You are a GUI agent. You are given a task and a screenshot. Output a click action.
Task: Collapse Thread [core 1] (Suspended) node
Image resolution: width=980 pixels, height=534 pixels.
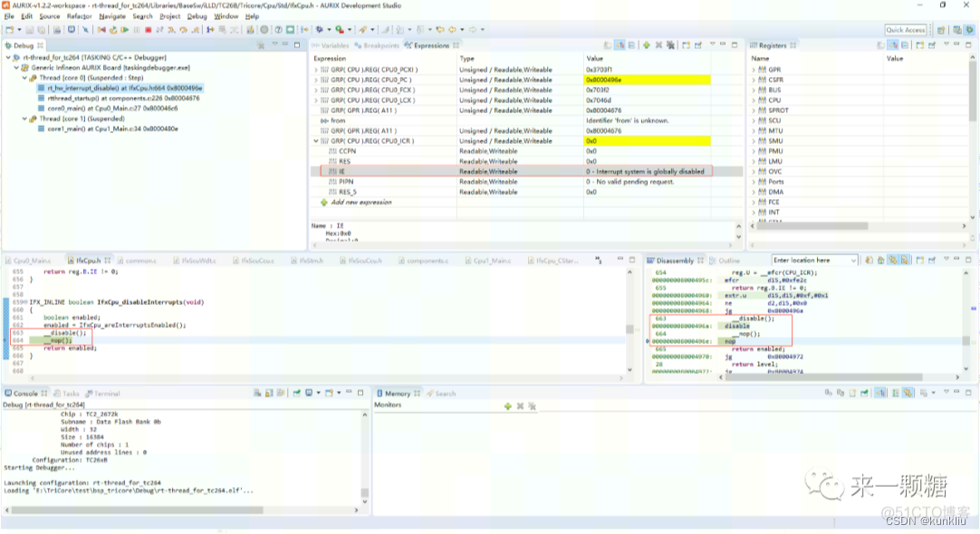24,119
